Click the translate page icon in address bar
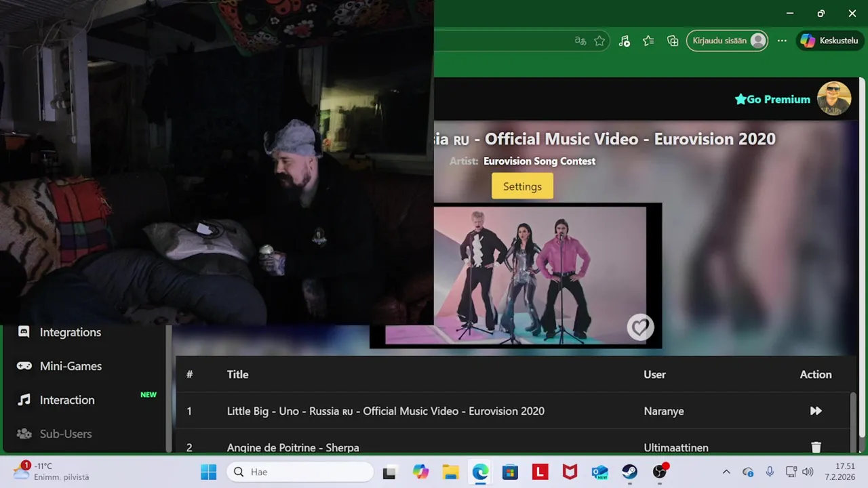The width and height of the screenshot is (868, 488). 580,41
